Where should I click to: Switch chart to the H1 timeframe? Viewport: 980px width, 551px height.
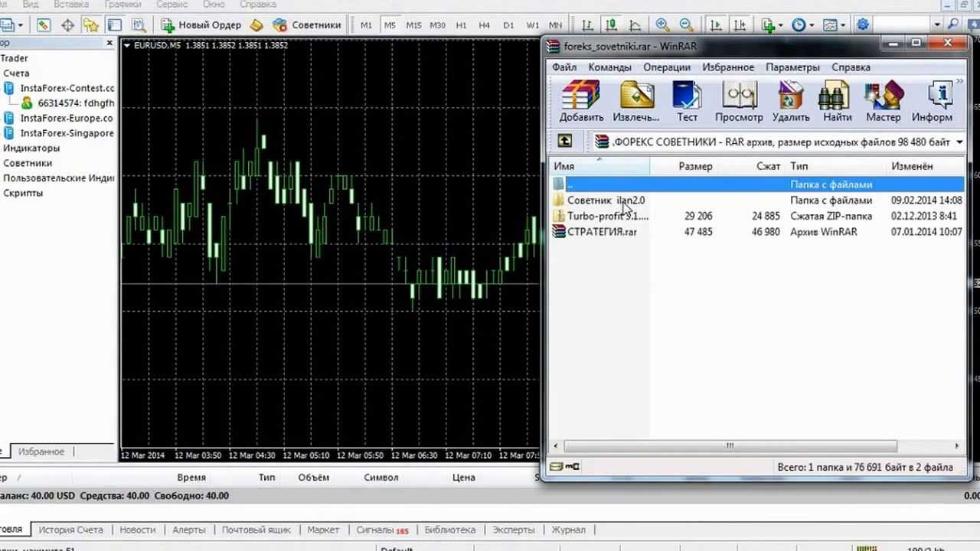(x=461, y=25)
